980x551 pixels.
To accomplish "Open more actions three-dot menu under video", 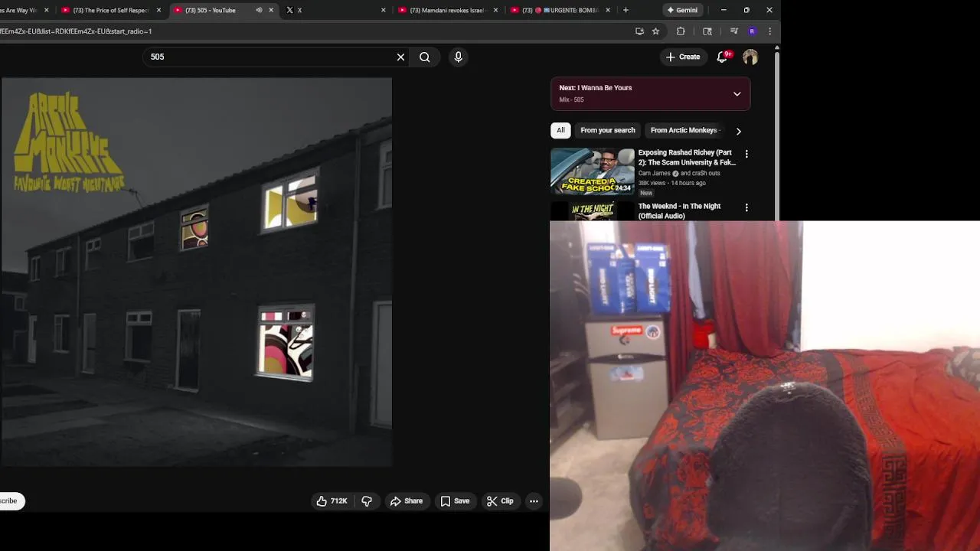I will pyautogui.click(x=534, y=501).
